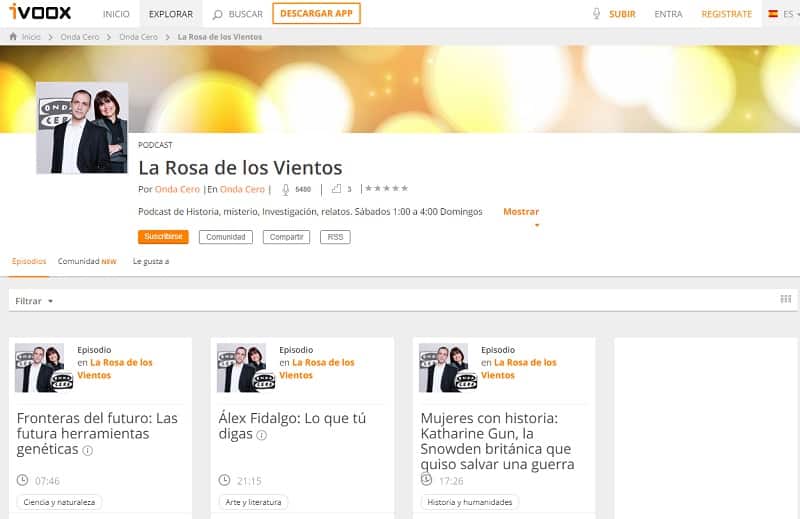Click the 'Ciencia y naturaleza' tag
Image resolution: width=800 pixels, height=519 pixels.
[x=59, y=502]
